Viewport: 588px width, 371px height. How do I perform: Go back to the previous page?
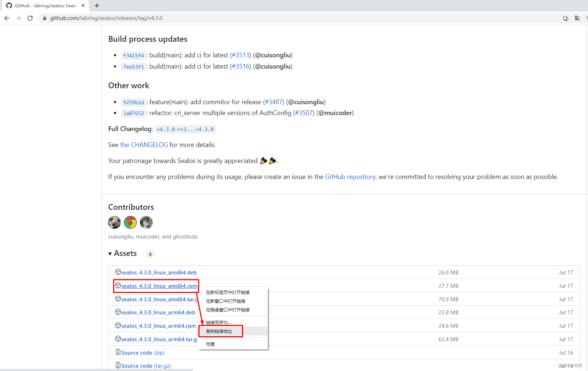(7, 18)
